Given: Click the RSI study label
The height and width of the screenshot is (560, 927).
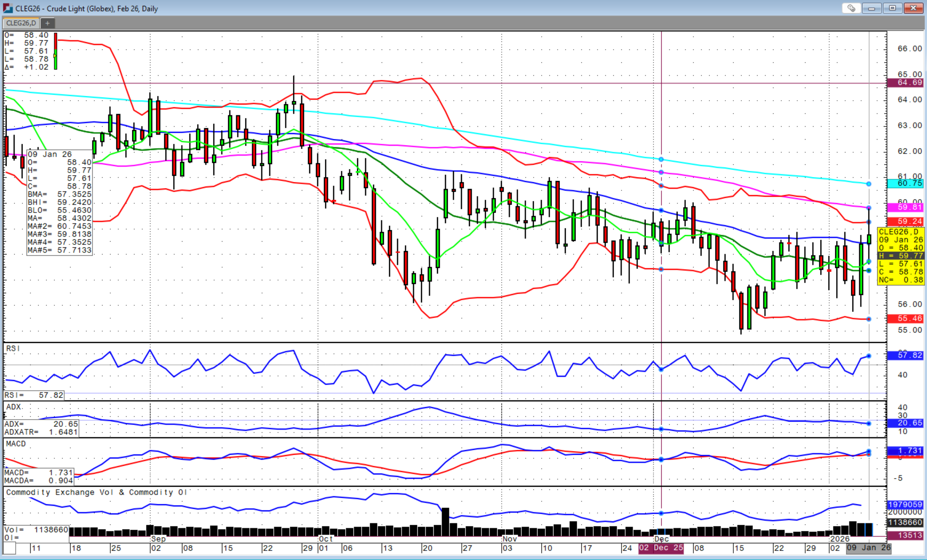Looking at the screenshot, I should 13,348.
